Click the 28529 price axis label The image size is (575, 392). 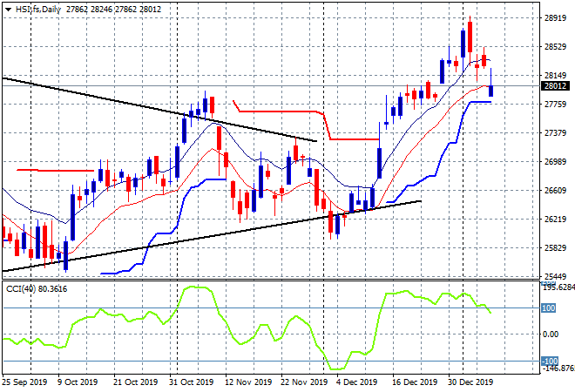click(555, 46)
